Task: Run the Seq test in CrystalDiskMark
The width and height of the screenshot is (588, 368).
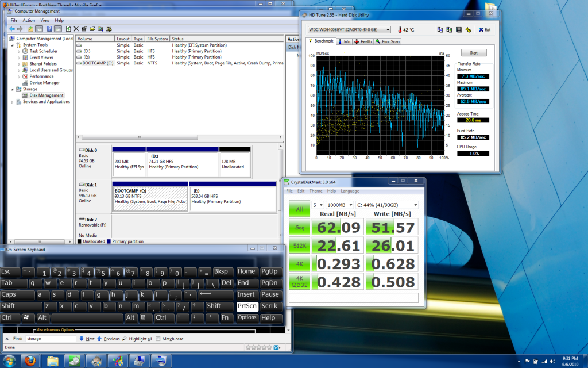Action: [x=299, y=228]
